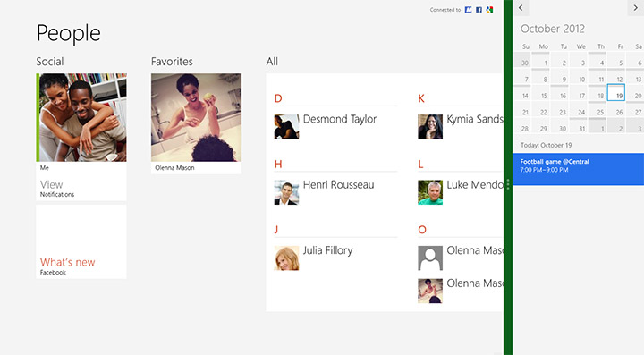Open What's new Facebook tile

click(81, 241)
